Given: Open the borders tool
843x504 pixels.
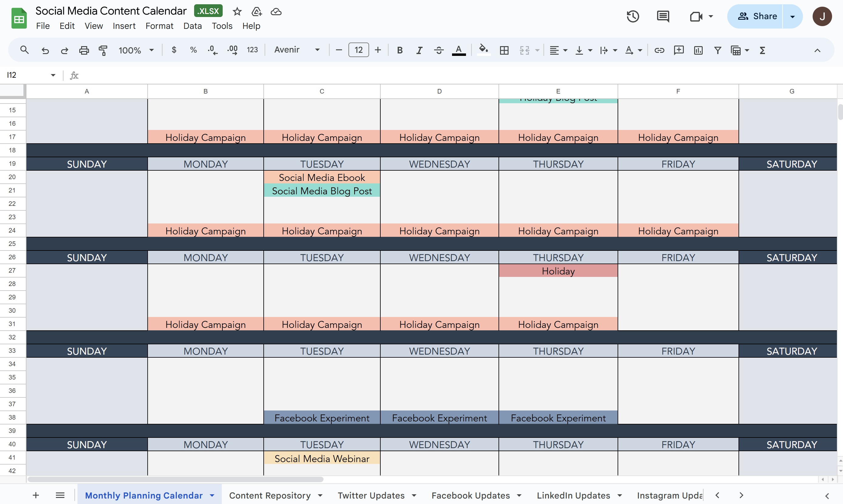Looking at the screenshot, I should [504, 50].
